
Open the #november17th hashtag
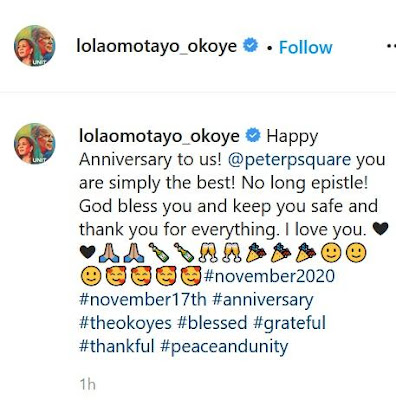click(x=143, y=299)
